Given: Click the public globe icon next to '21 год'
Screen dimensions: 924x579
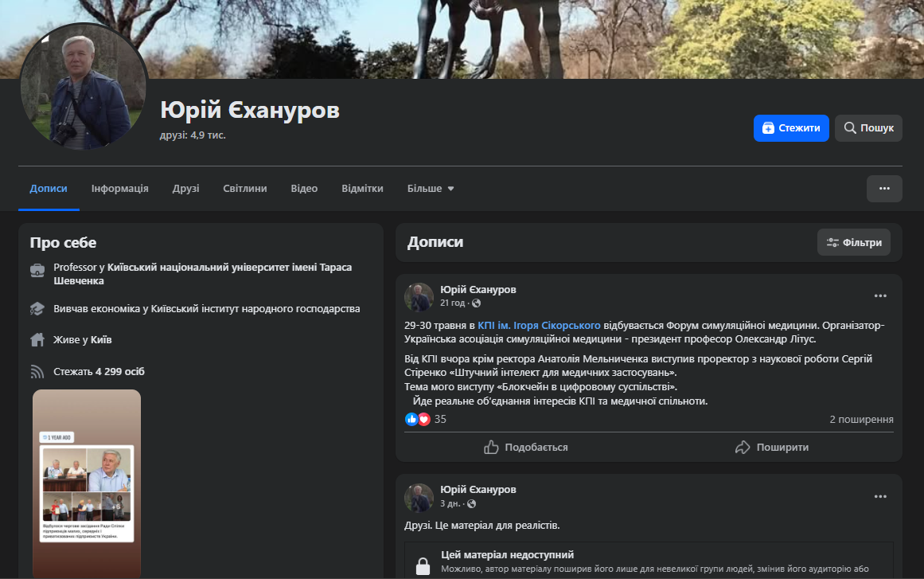Looking at the screenshot, I should point(476,303).
